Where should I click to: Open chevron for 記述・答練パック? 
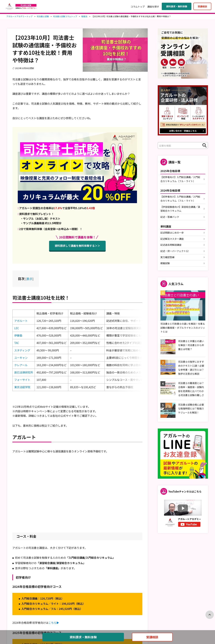pos(204,217)
